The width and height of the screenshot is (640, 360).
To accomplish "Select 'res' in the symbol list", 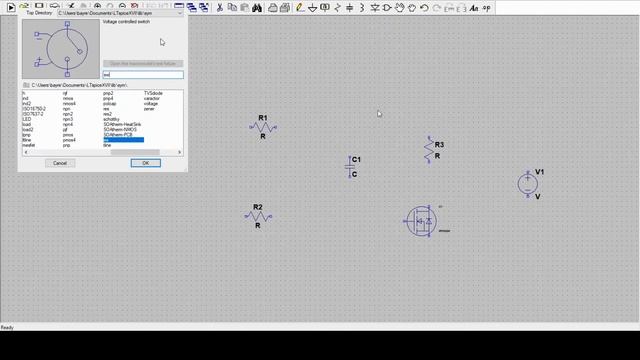I will (107, 109).
